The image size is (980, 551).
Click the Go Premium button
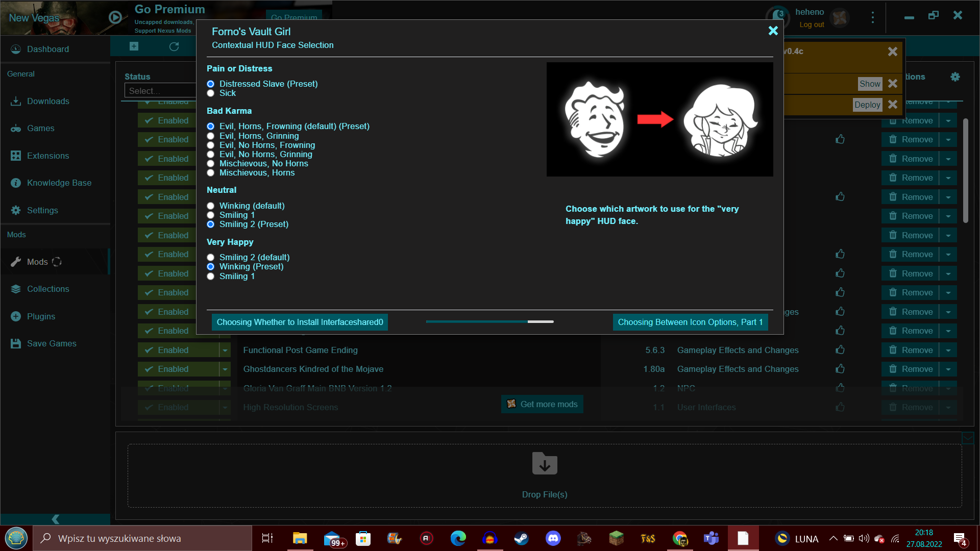click(294, 17)
